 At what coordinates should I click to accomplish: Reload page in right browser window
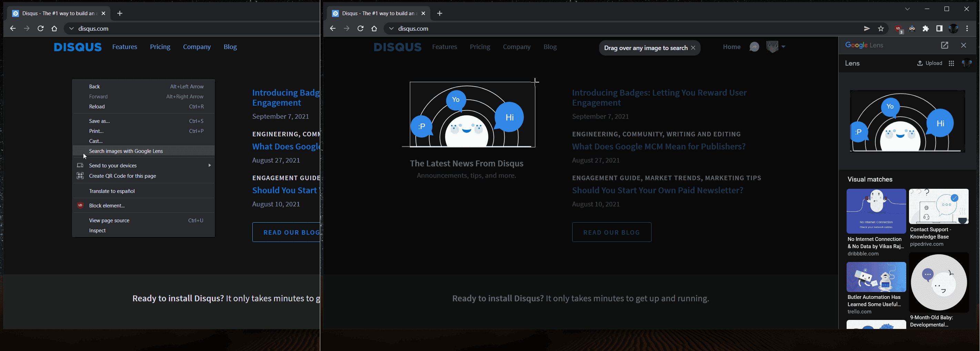point(361,29)
